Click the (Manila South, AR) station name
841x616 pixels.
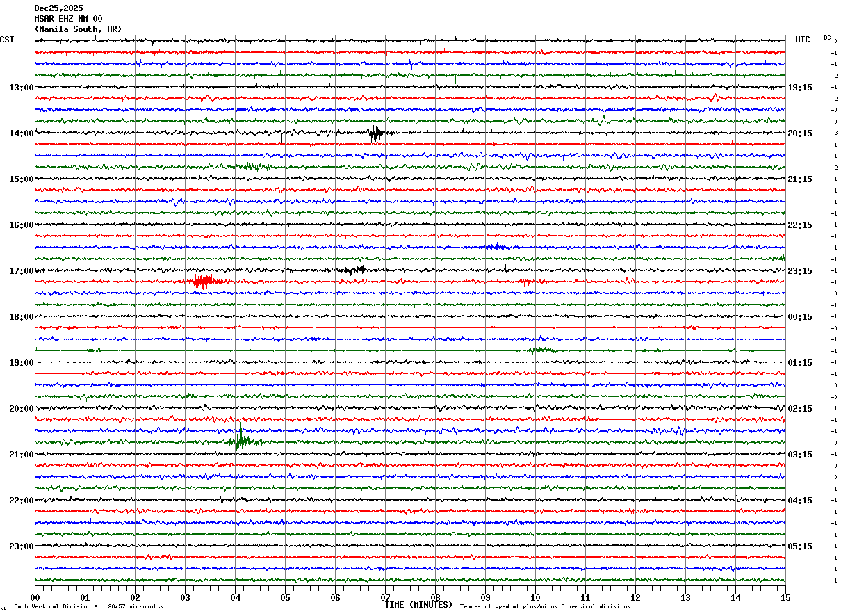coord(78,29)
